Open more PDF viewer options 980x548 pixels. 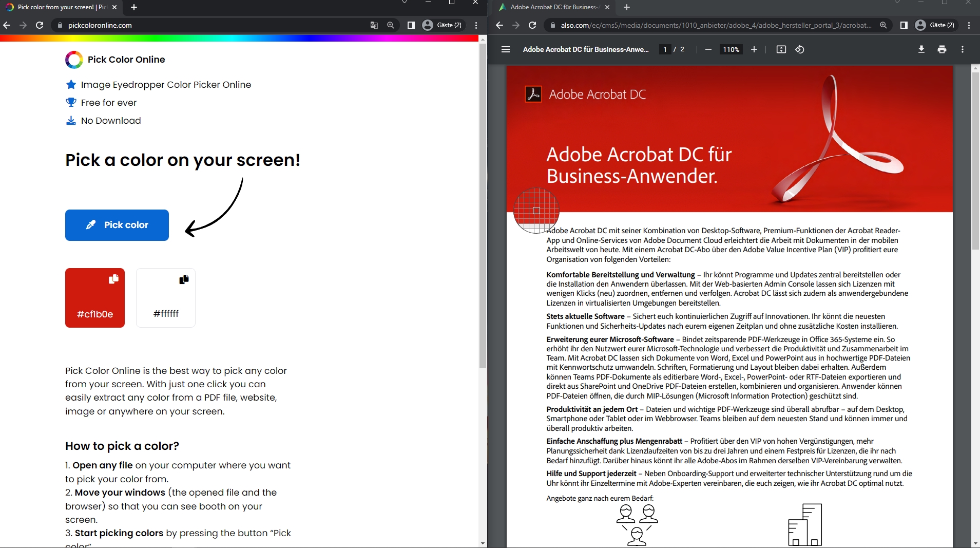pyautogui.click(x=963, y=49)
